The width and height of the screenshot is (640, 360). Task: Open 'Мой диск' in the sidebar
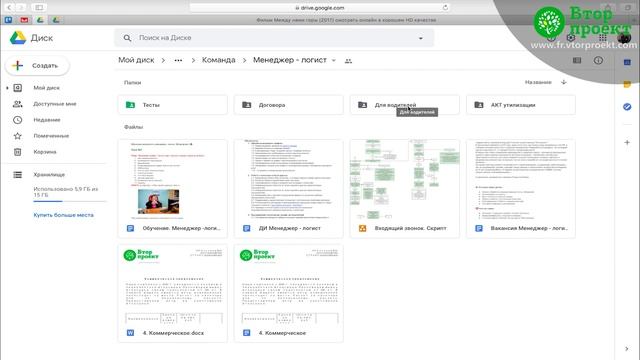coord(46,88)
